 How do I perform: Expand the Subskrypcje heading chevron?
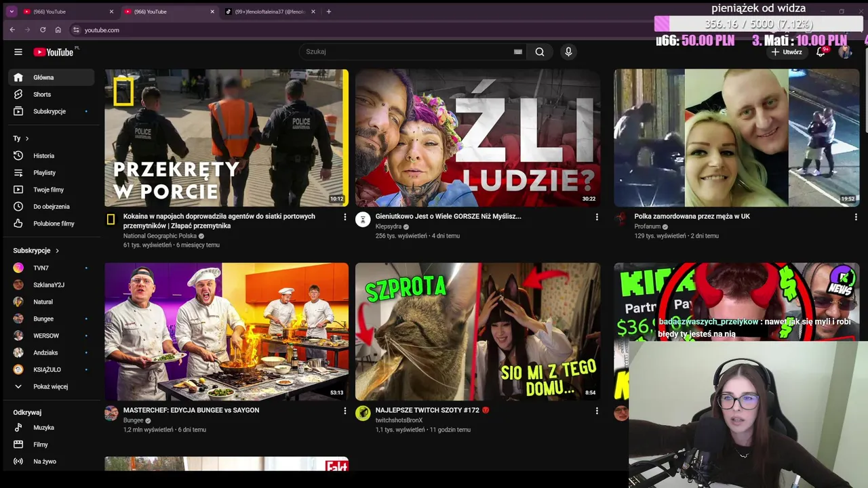[57, 251]
